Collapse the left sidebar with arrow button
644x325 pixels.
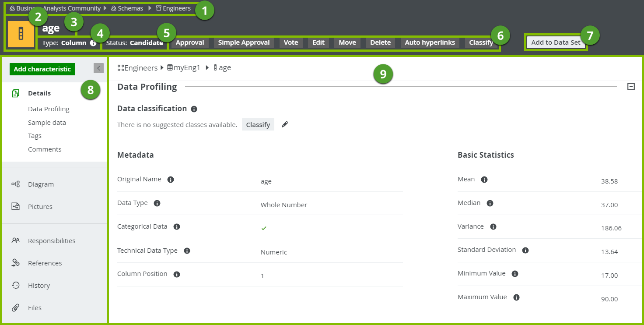(x=98, y=68)
